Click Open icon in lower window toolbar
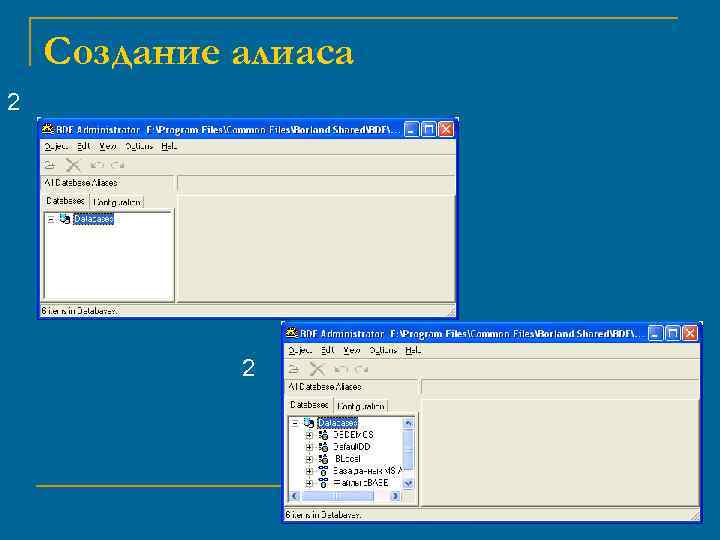 pos(294,369)
